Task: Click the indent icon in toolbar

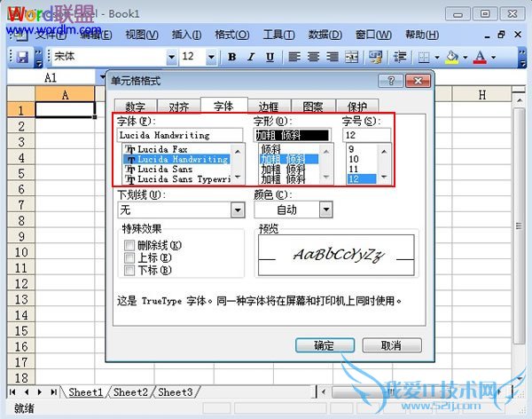Action: 400,57
